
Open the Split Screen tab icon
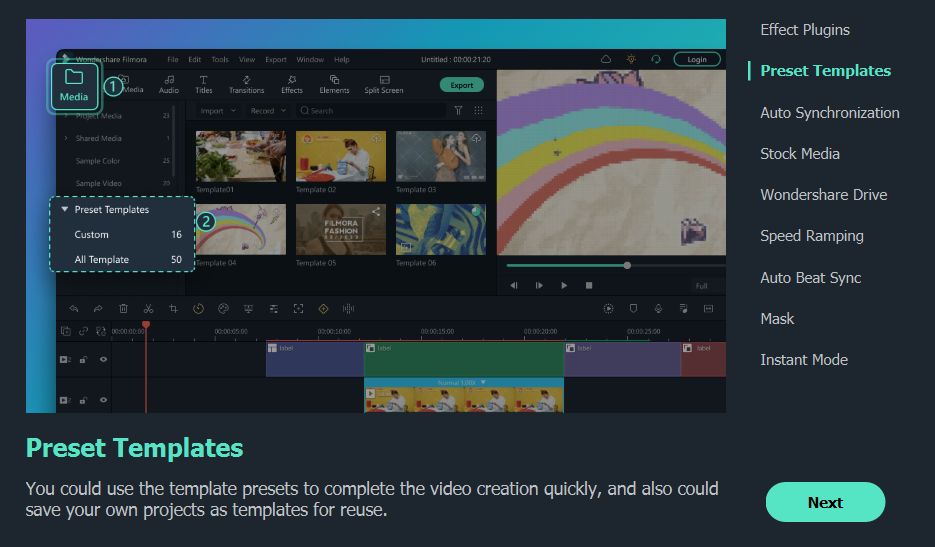pos(383,85)
